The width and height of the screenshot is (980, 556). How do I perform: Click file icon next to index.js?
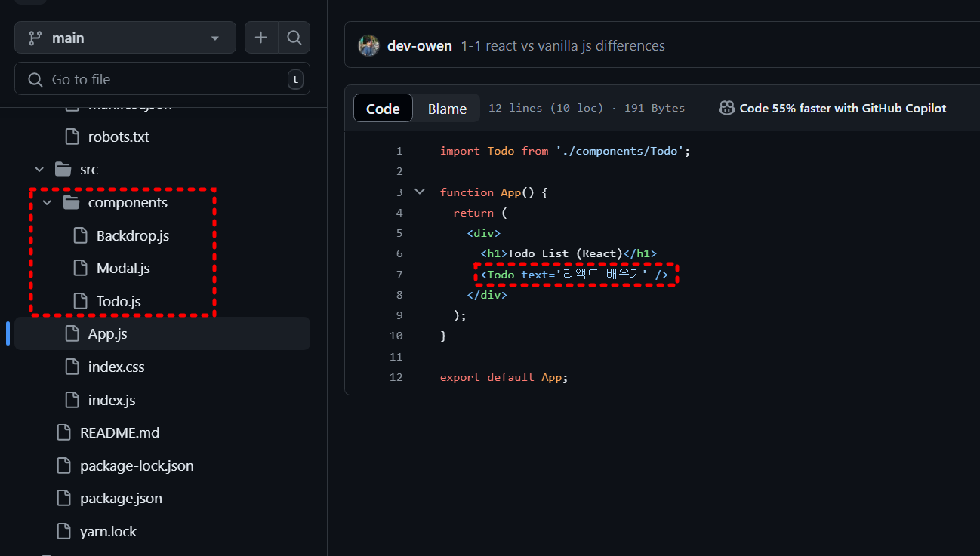coord(72,400)
